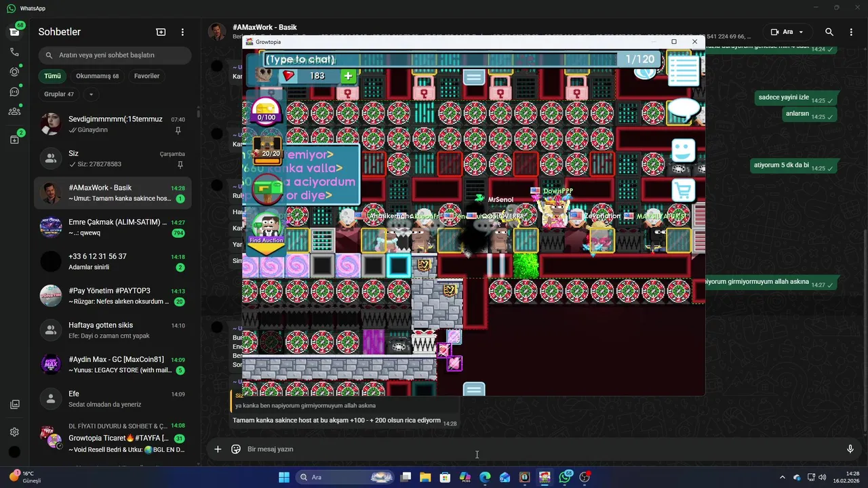
Task: Open the profile avatar at sidebar bottom
Action: [x=14, y=452]
